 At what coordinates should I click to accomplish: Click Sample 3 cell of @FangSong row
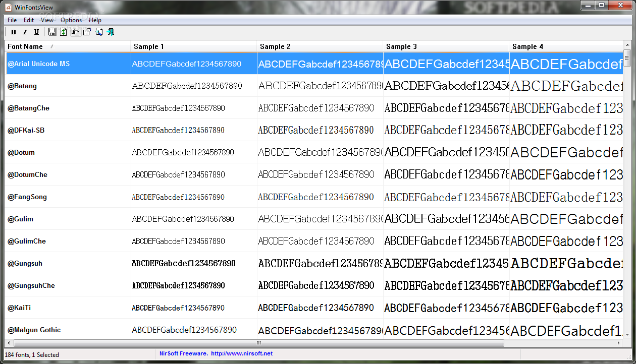point(446,197)
